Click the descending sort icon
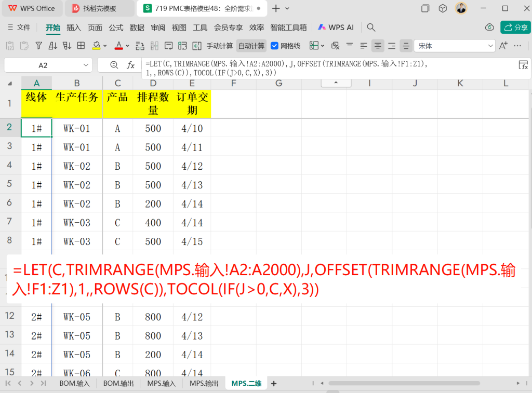Viewport: 532px width, 393px height. pyautogui.click(x=67, y=46)
